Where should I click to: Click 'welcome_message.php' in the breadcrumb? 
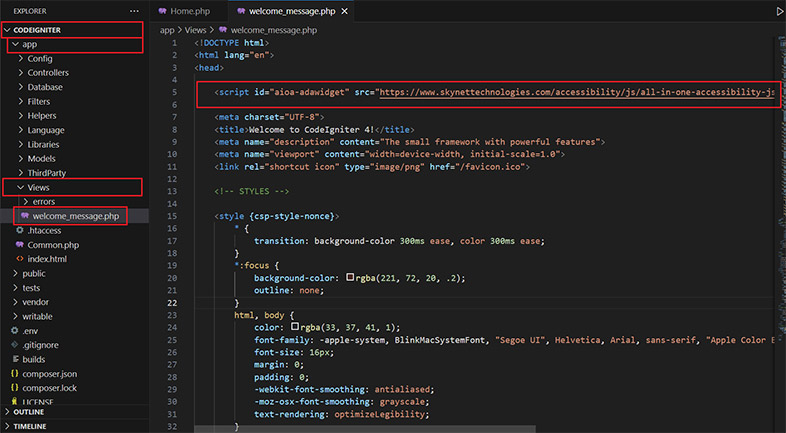tap(274, 30)
